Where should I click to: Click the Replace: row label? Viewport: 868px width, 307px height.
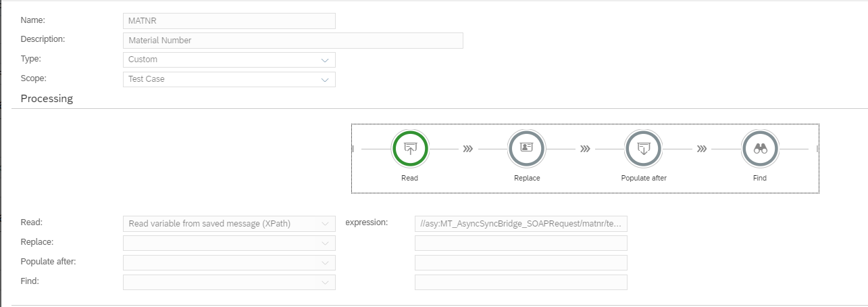click(37, 241)
